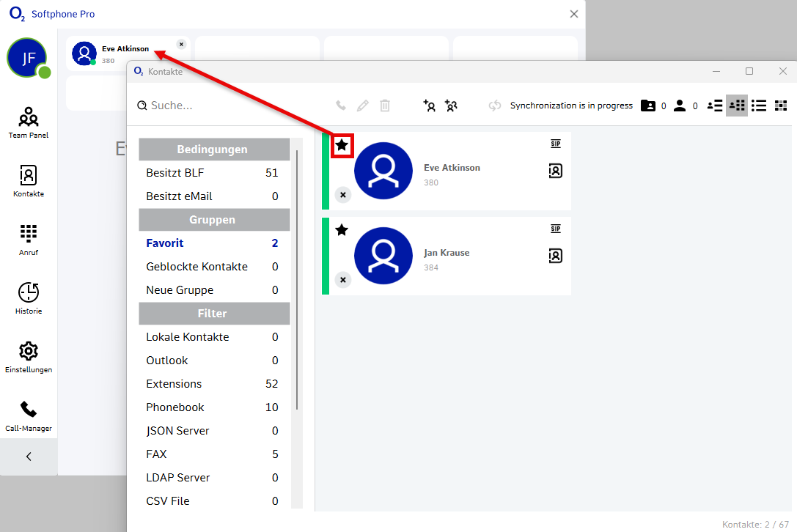Image resolution: width=797 pixels, height=532 pixels.
Task: Toggle favorite star on Jan Krause
Action: 342,230
